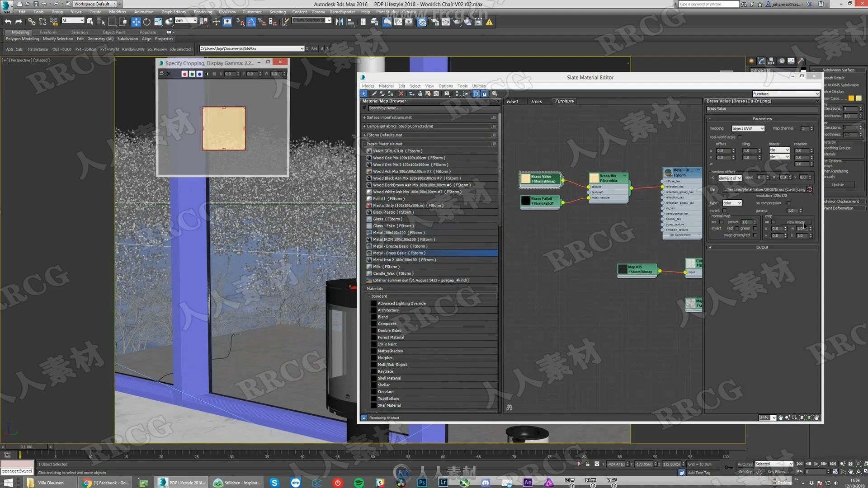The image size is (868, 488).
Task: Click the Parameter Editor toggle icon
Action: pos(484,94)
